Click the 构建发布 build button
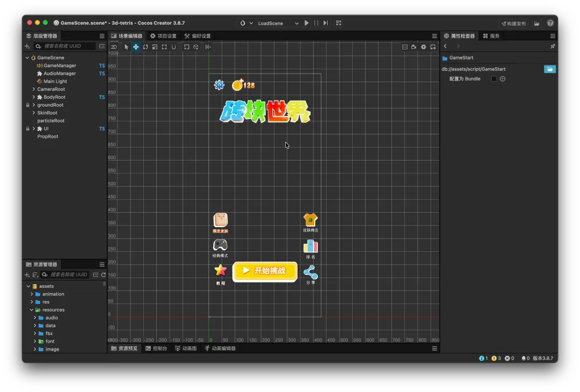This screenshot has width=580, height=392. (514, 24)
